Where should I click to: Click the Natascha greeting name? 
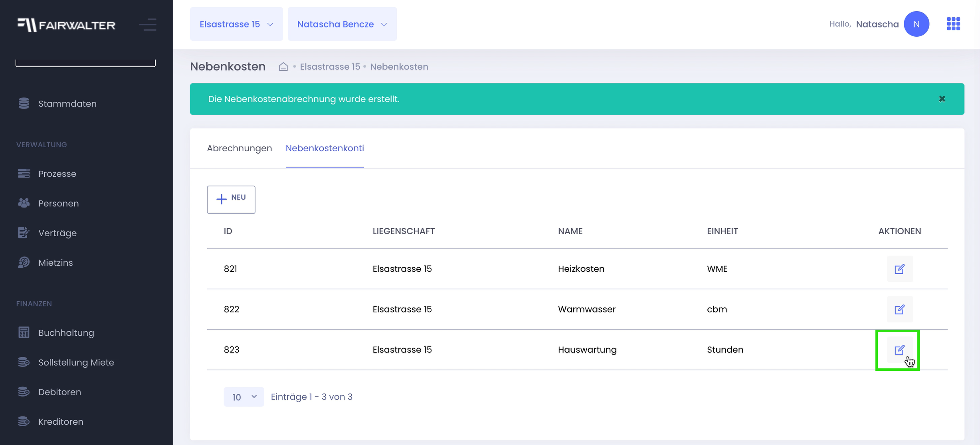tap(877, 24)
